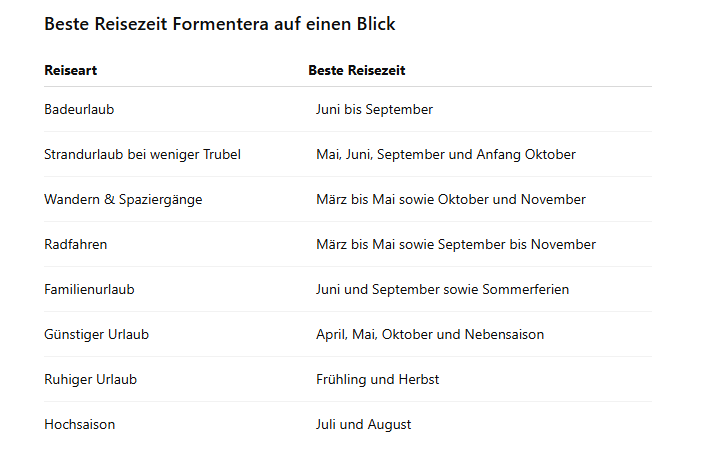The width and height of the screenshot is (712, 457).
Task: Select the Günstiger Urlaub row label
Action: (96, 334)
